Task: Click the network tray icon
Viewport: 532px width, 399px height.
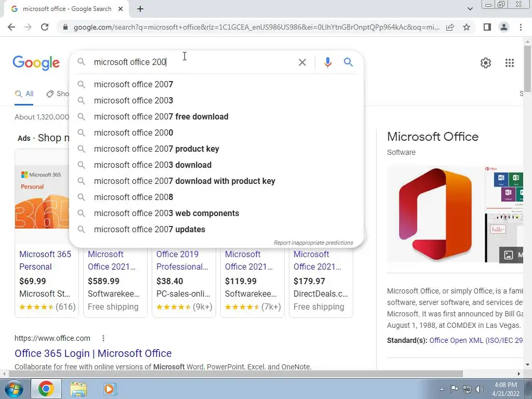Action: (x=467, y=389)
